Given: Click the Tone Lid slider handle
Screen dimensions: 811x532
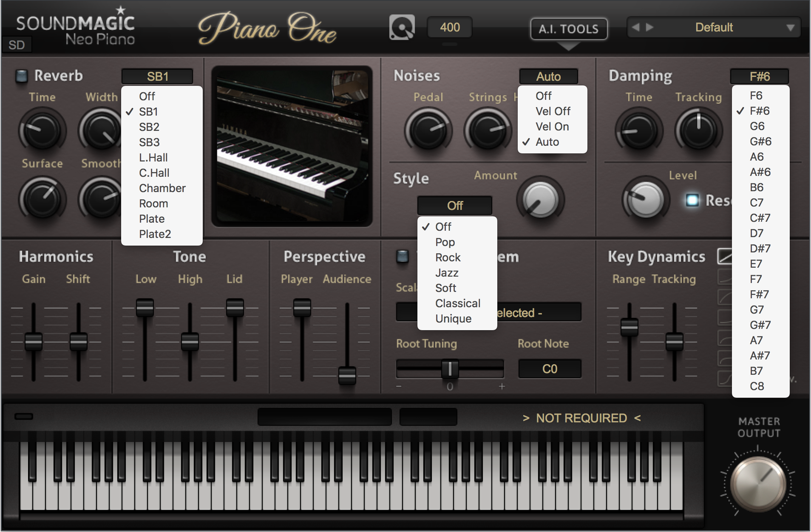Looking at the screenshot, I should click(x=235, y=308).
